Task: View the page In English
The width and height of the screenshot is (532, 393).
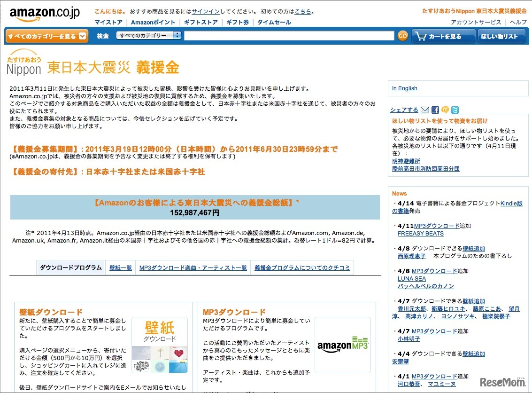Action: coord(404,88)
